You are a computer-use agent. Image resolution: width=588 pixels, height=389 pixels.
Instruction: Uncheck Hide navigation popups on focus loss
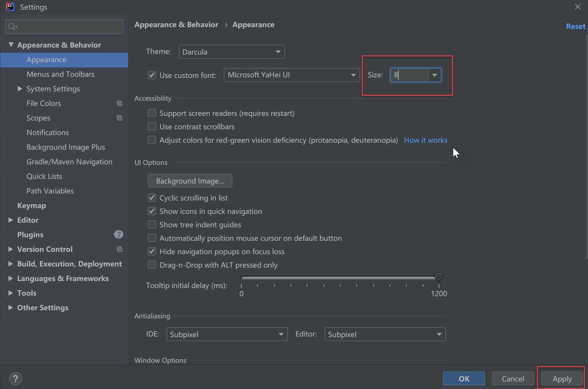[x=152, y=251]
